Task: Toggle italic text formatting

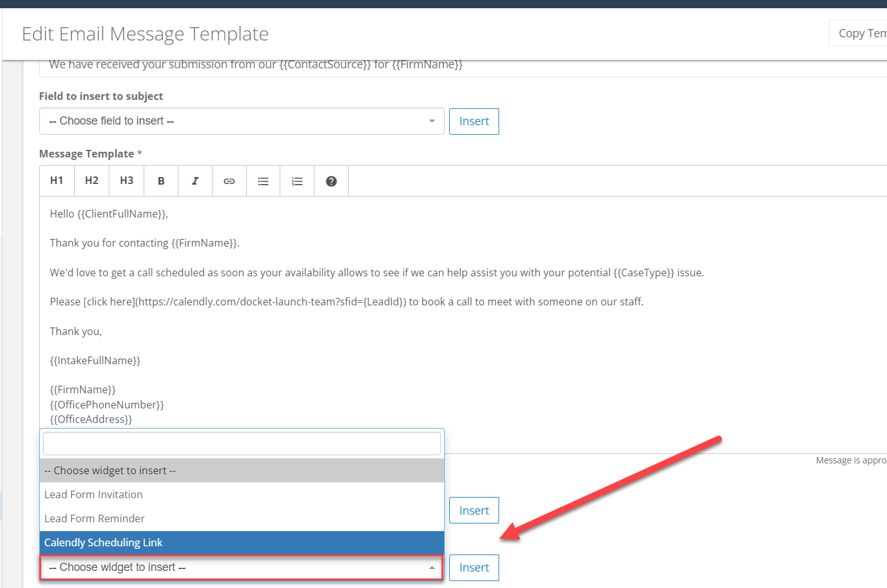Action: click(x=195, y=181)
